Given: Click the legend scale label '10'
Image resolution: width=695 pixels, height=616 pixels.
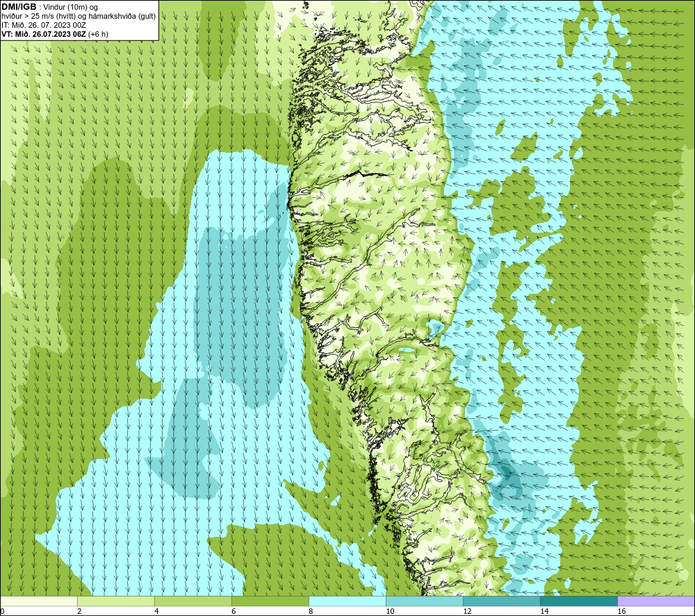Looking at the screenshot, I should (x=390, y=612).
